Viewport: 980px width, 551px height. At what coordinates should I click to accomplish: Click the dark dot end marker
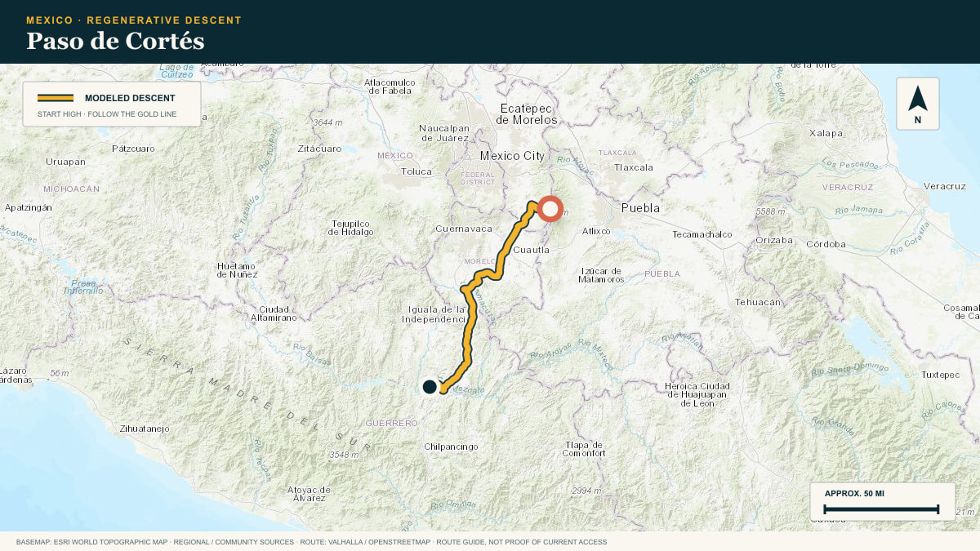430,386
